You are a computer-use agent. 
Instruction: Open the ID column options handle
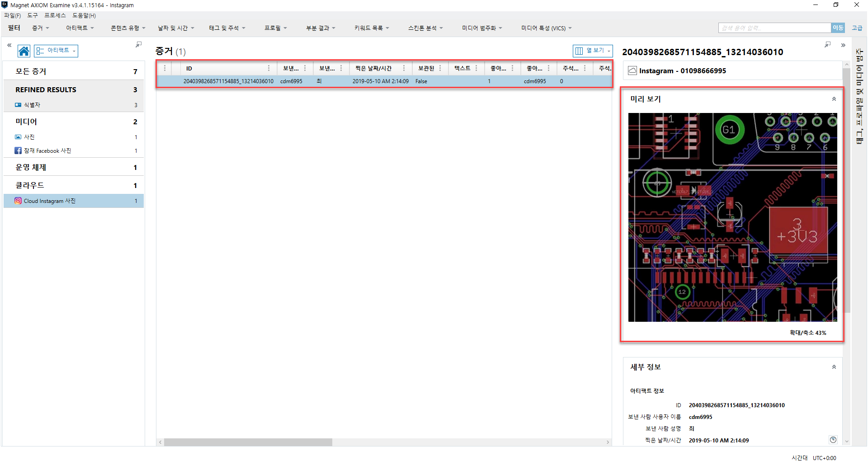click(x=269, y=68)
